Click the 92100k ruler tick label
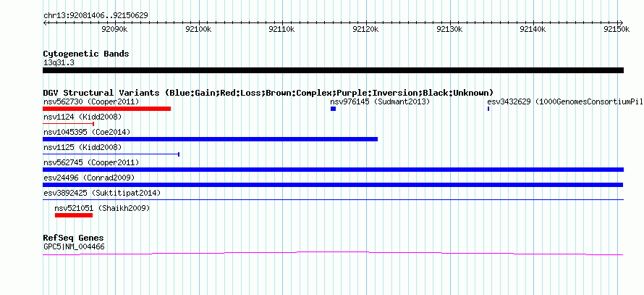 pos(198,29)
